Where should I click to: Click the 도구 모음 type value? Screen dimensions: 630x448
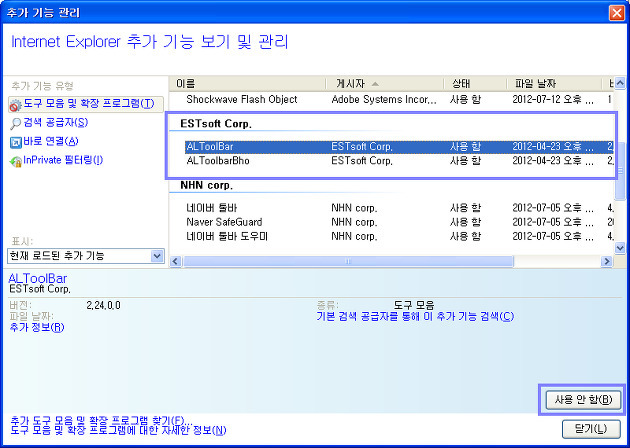coord(413,305)
